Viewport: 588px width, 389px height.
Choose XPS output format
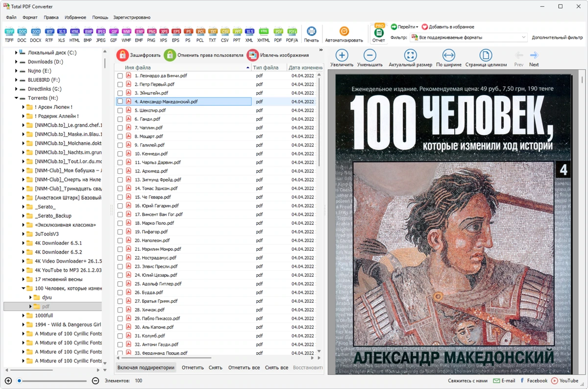click(x=164, y=34)
